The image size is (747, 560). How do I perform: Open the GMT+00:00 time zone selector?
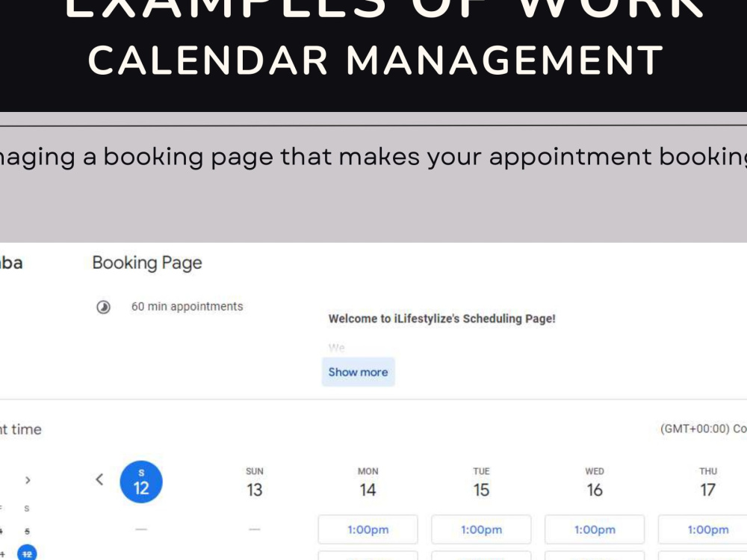(x=703, y=429)
